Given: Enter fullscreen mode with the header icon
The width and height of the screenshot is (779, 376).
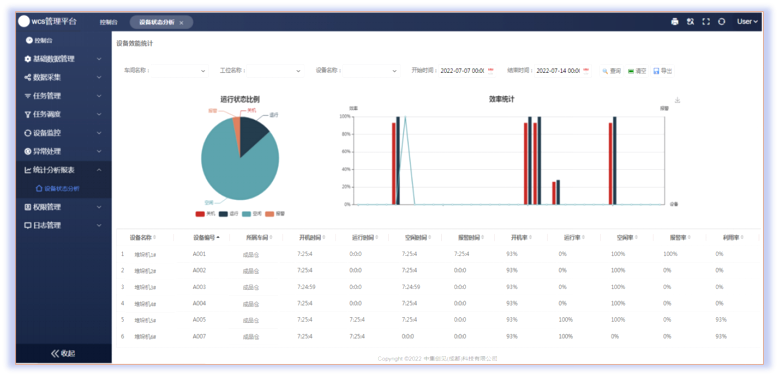Looking at the screenshot, I should coord(706,22).
